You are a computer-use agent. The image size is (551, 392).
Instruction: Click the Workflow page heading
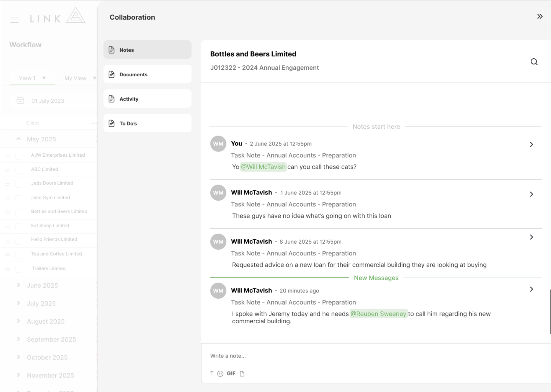pos(25,45)
